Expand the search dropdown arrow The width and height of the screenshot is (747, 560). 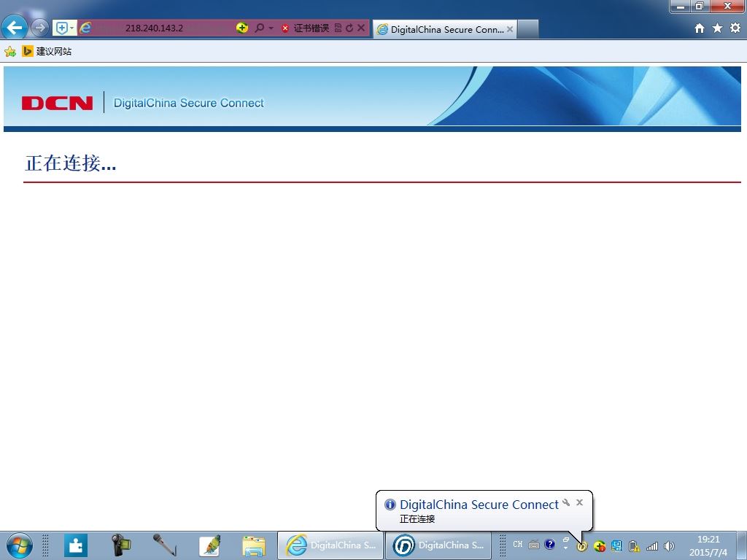271,28
